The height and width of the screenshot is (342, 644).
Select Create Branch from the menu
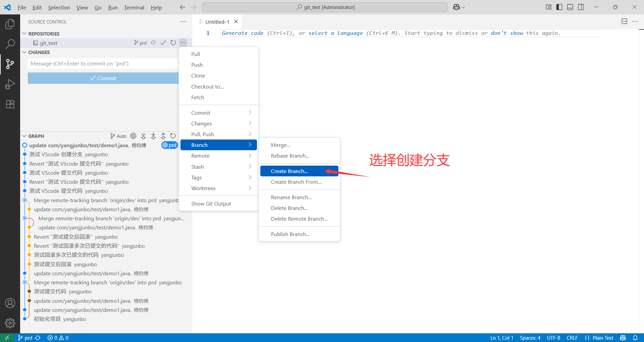pyautogui.click(x=289, y=171)
